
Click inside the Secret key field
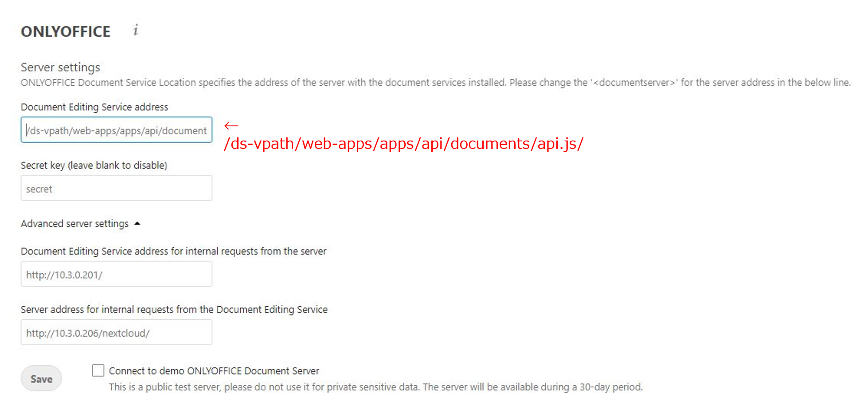pyautogui.click(x=116, y=188)
